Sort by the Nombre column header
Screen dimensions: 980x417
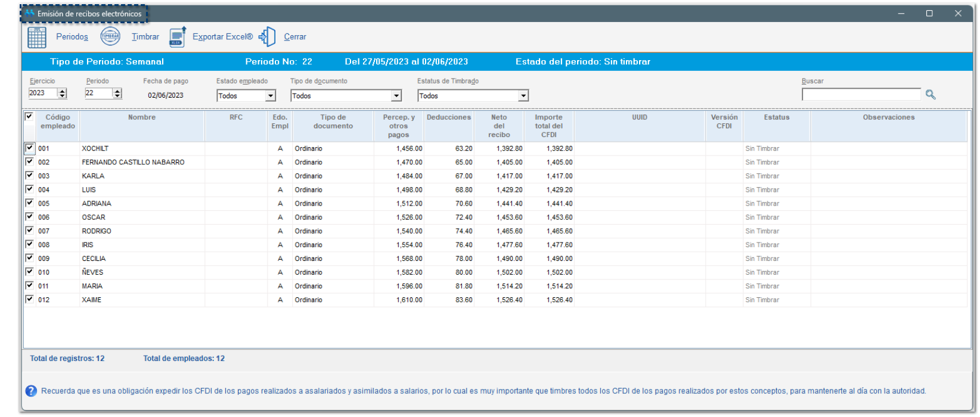pyautogui.click(x=142, y=117)
